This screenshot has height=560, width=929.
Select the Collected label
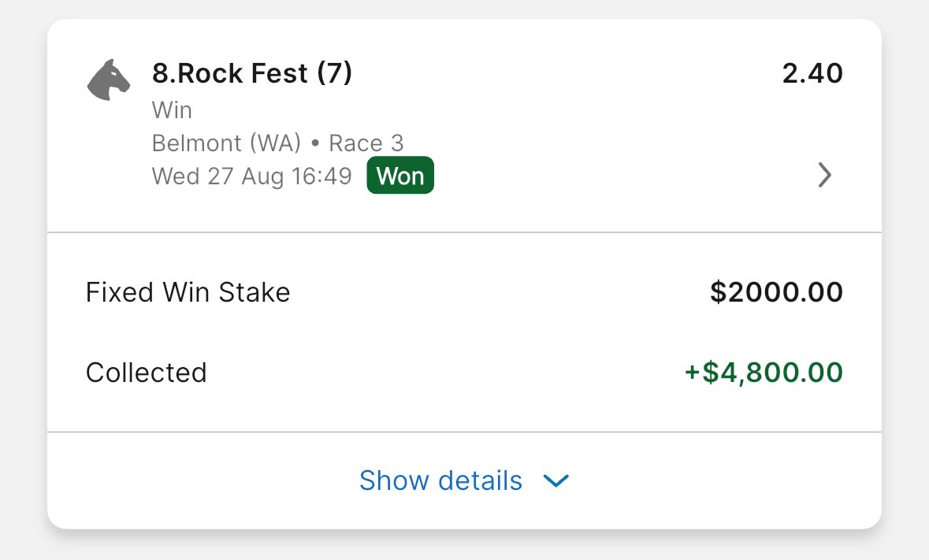click(x=146, y=373)
